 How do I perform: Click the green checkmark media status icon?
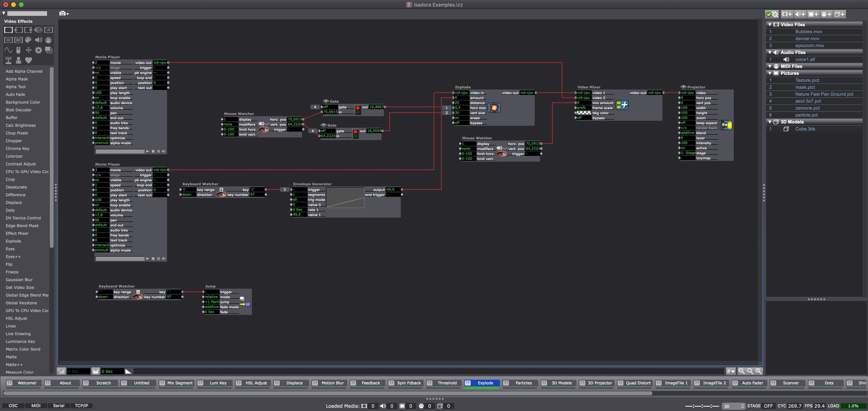[x=769, y=14]
